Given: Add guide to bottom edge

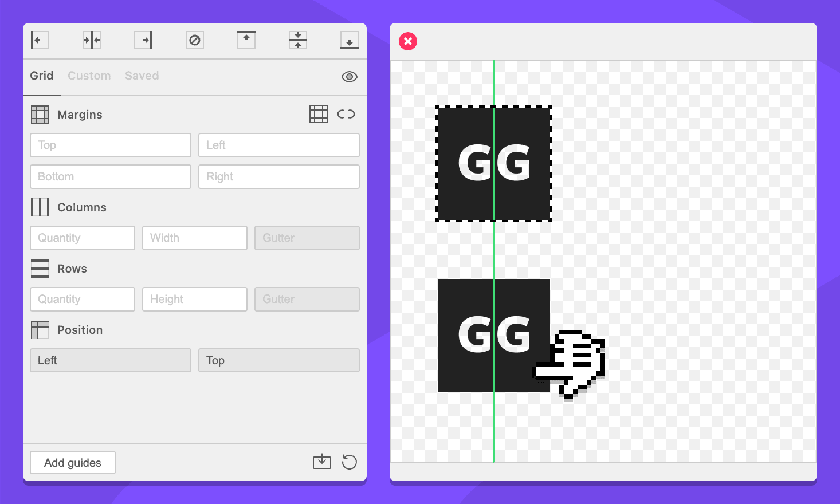Looking at the screenshot, I should click(350, 40).
